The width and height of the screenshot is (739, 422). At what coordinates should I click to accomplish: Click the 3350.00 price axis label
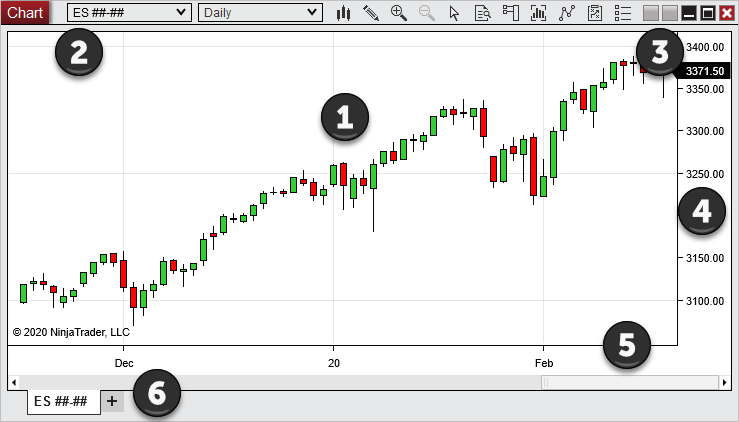click(705, 89)
